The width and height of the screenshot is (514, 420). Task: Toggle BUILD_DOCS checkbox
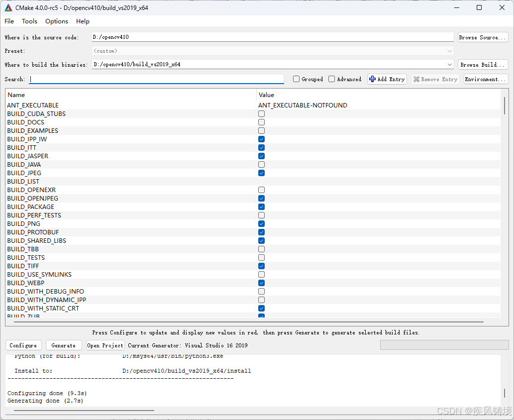[261, 122]
